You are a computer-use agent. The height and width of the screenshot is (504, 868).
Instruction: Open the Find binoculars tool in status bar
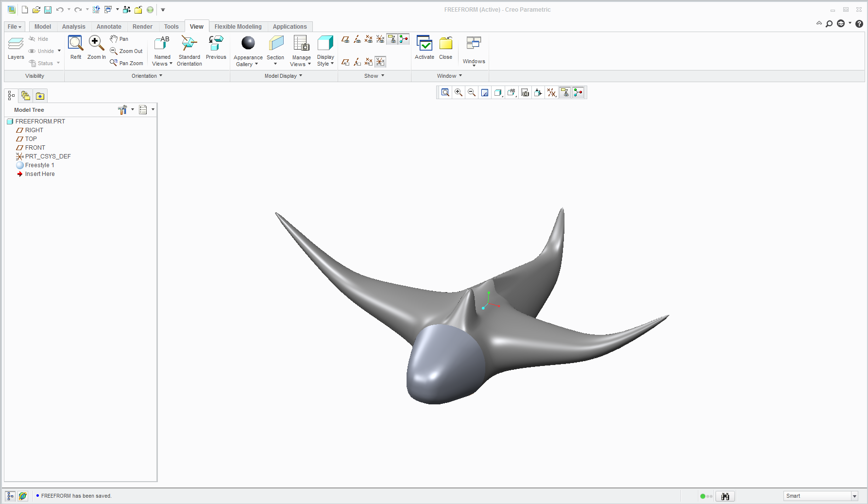tap(725, 496)
